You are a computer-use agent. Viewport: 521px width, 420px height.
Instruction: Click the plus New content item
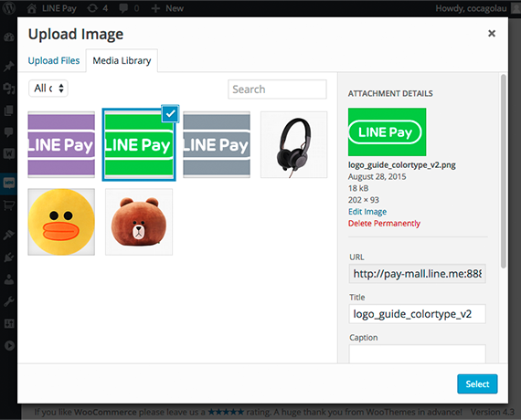167,8
